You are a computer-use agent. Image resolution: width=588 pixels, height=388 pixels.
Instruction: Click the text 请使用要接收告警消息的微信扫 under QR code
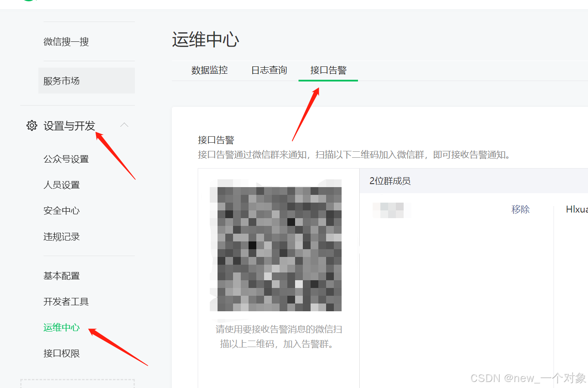279,329
